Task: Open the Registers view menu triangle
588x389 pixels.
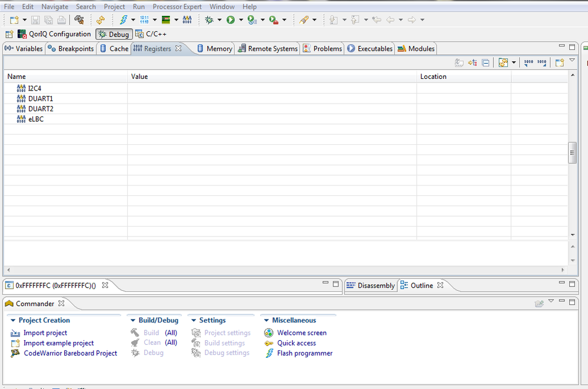Action: point(572,60)
